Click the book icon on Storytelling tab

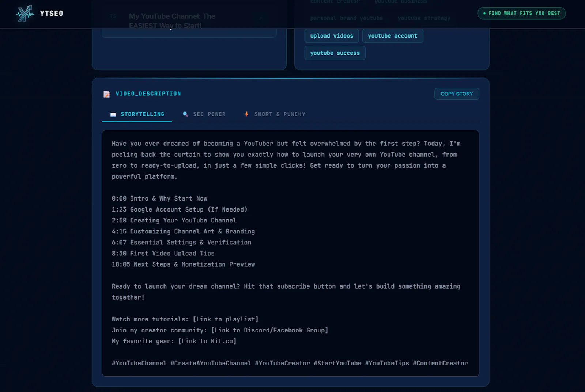pyautogui.click(x=113, y=114)
